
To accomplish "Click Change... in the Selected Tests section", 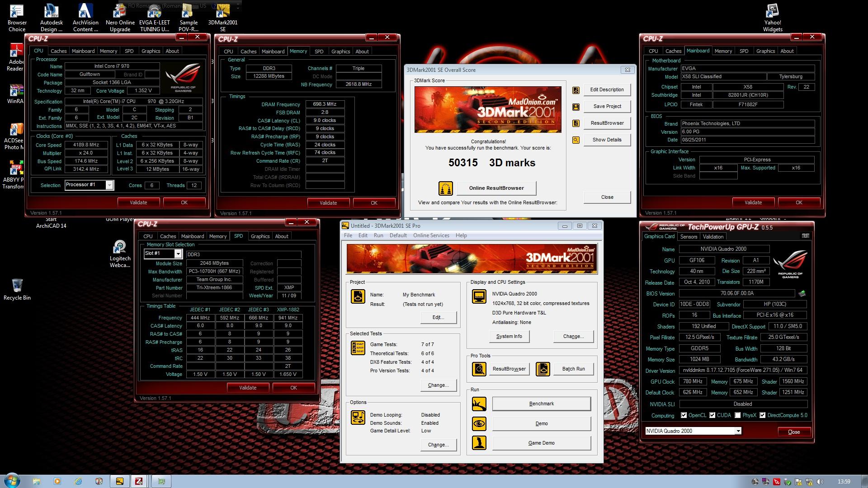I will pos(438,385).
